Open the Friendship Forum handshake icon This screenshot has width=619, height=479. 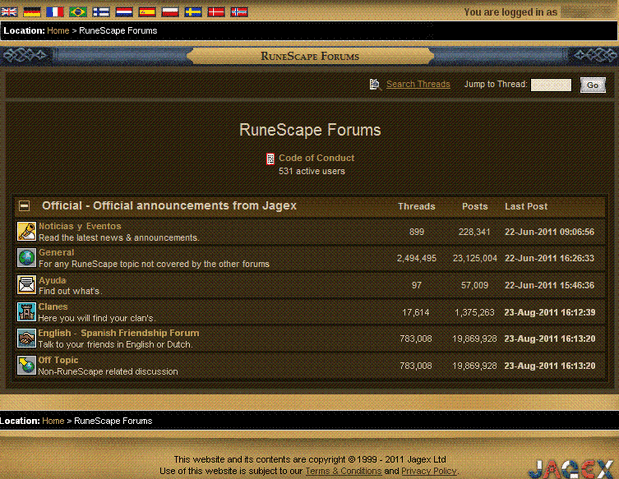point(26,338)
